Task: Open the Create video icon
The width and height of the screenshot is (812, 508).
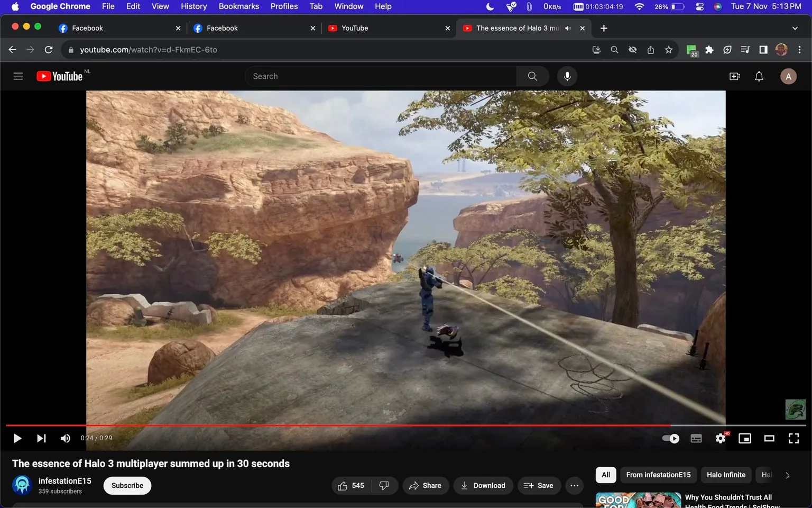Action: [x=734, y=76]
